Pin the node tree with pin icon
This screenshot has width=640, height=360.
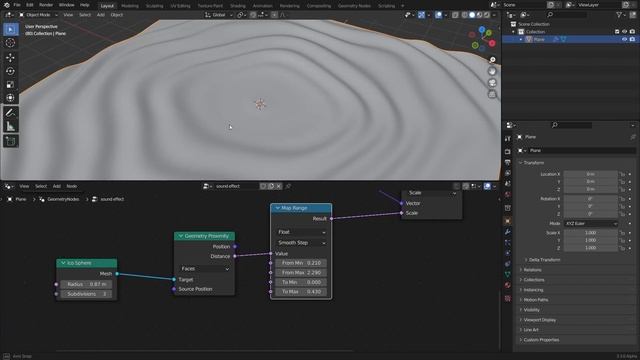tap(288, 186)
